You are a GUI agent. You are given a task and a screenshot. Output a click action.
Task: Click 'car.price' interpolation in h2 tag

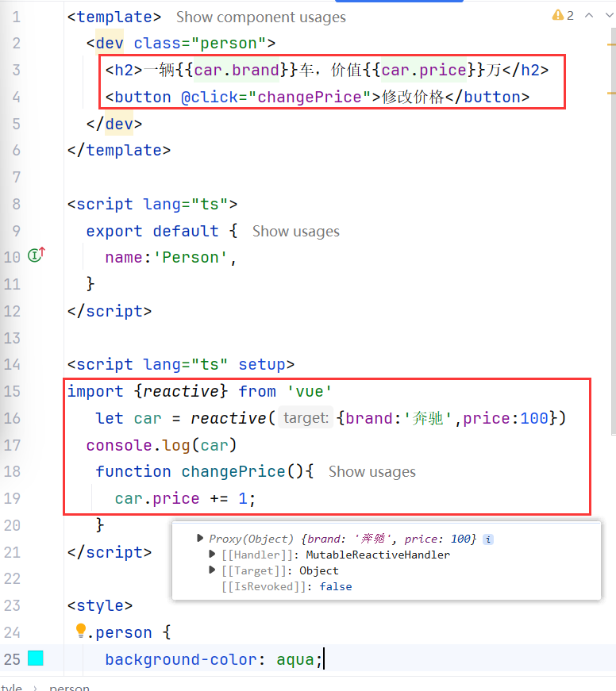point(424,70)
